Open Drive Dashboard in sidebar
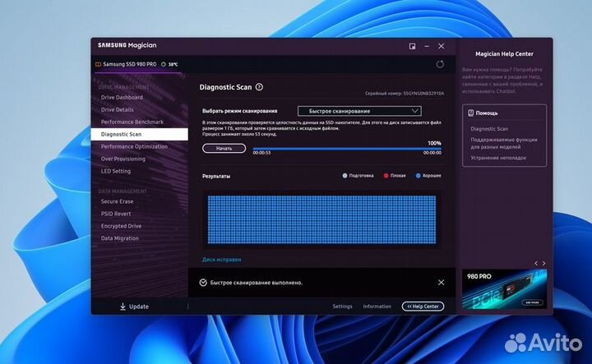Viewport: 592px width, 364px height. tap(122, 97)
